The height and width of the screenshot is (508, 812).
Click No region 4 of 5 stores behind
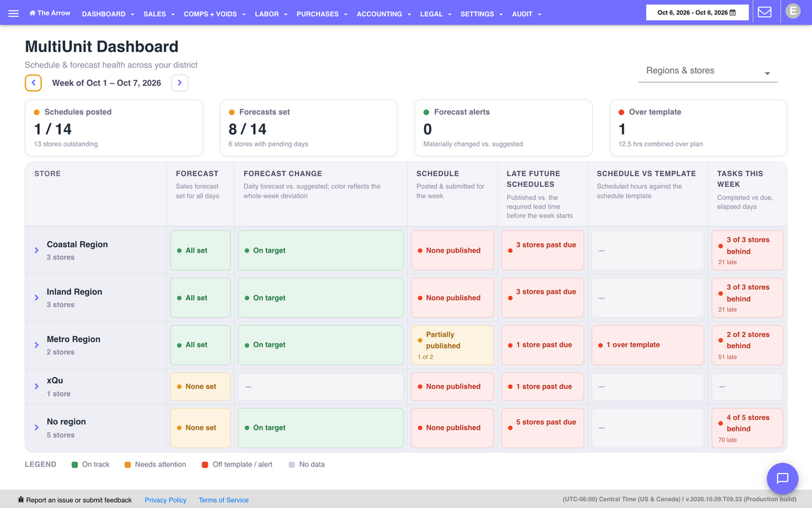pyautogui.click(x=747, y=427)
